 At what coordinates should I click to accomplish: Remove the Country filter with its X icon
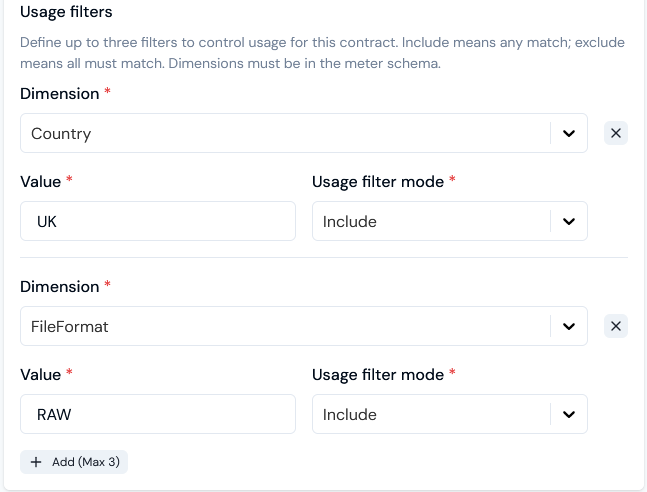(616, 133)
